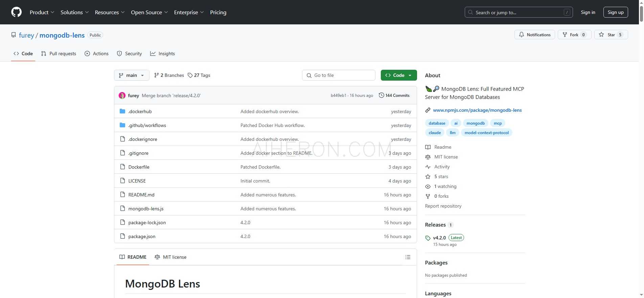Click the Sign up button
This screenshot has width=644, height=298.
pos(616,12)
